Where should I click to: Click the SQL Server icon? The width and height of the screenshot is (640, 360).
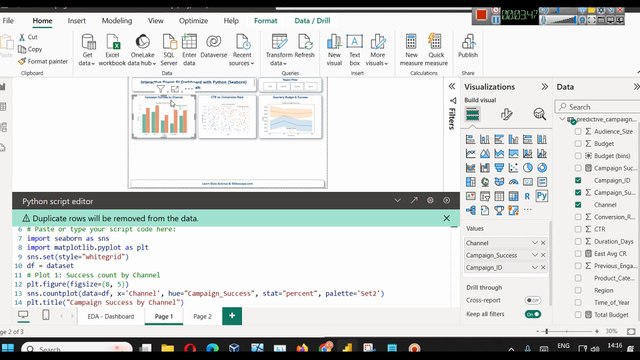169,50
